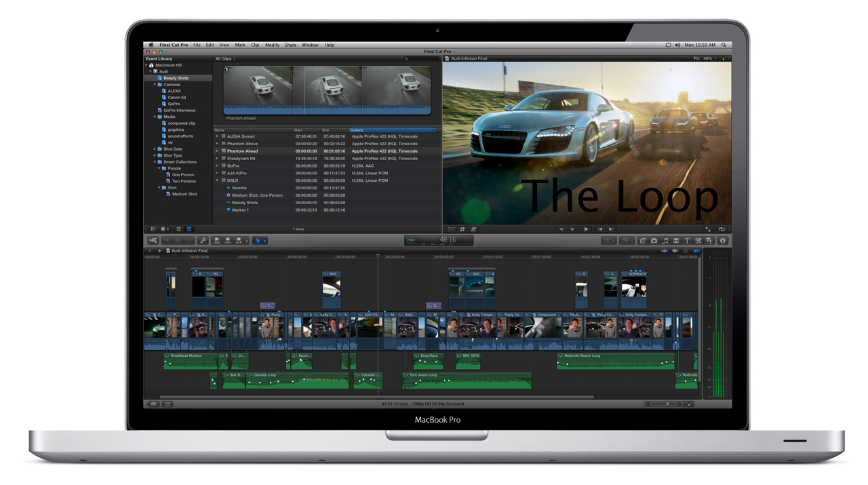This screenshot has height=485, width=868.
Task: Open the enhancements magic wand menu
Action: click(609, 241)
